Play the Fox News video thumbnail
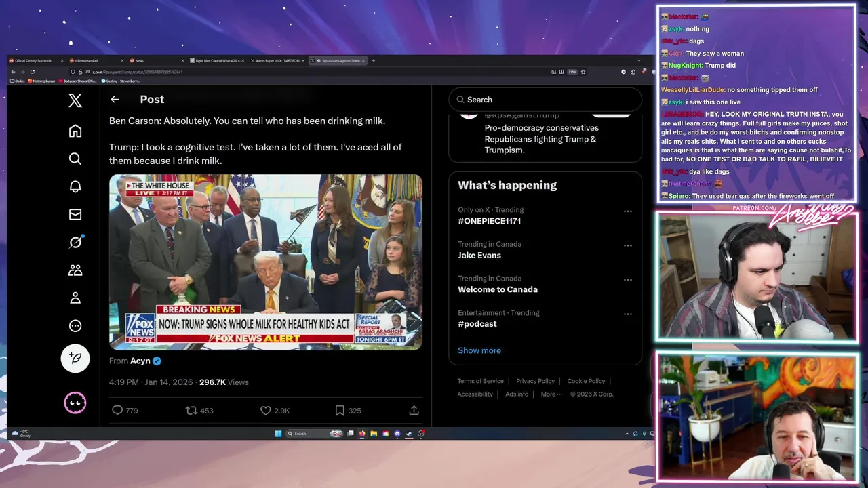 pyautogui.click(x=266, y=262)
